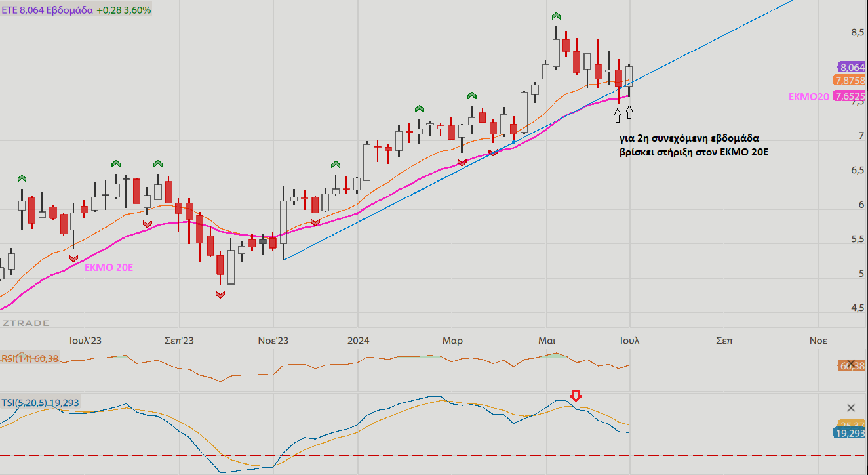Click the orange 7,8758 moving average tag

coord(849,80)
